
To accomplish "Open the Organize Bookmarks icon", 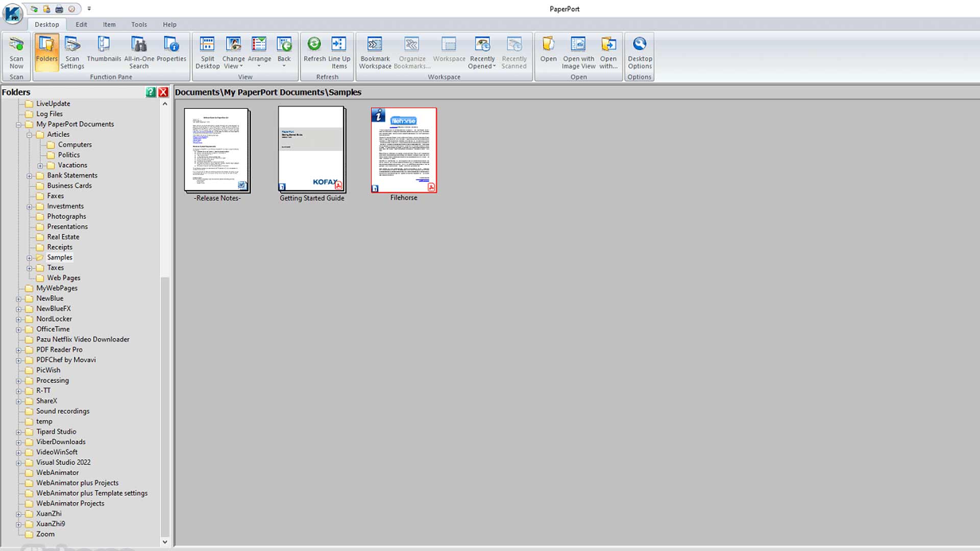I will pos(412,53).
